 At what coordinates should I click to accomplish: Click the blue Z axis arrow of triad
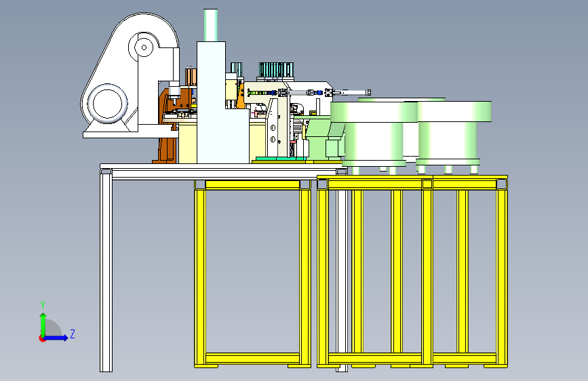tap(56, 338)
